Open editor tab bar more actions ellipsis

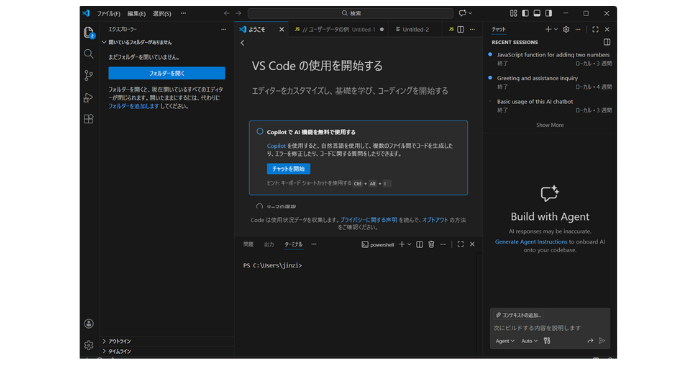pyautogui.click(x=472, y=29)
